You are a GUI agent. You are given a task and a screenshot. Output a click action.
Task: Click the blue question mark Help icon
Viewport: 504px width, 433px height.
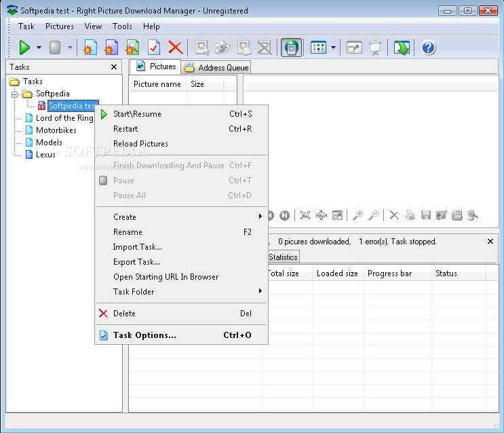click(x=429, y=48)
